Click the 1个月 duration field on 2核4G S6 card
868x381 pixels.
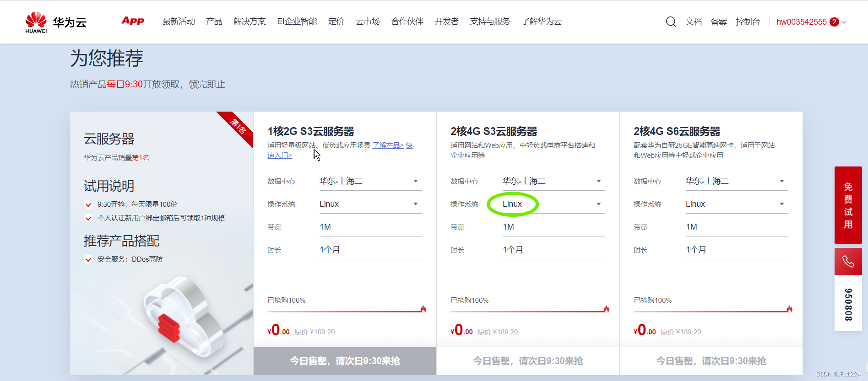[x=737, y=250]
